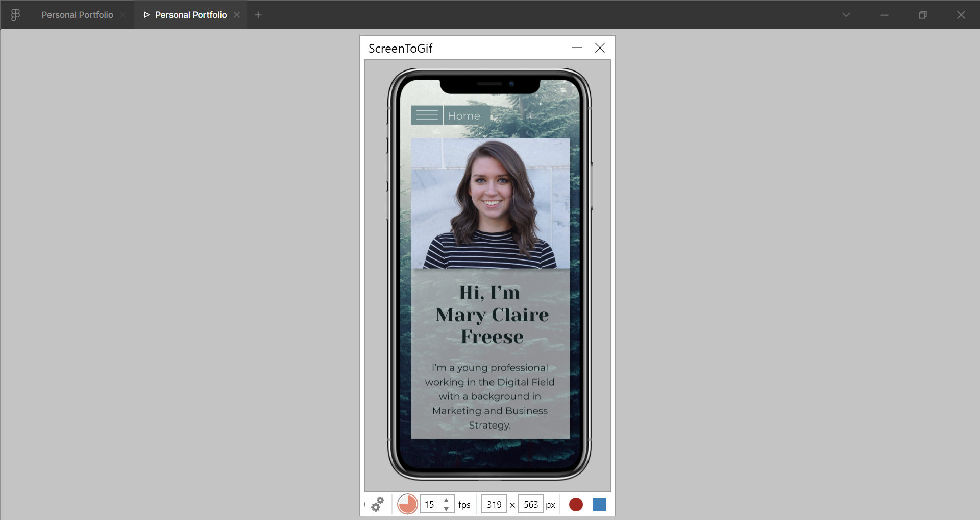The height and width of the screenshot is (520, 980).
Task: Click the fps value field showing 15
Action: coord(431,504)
